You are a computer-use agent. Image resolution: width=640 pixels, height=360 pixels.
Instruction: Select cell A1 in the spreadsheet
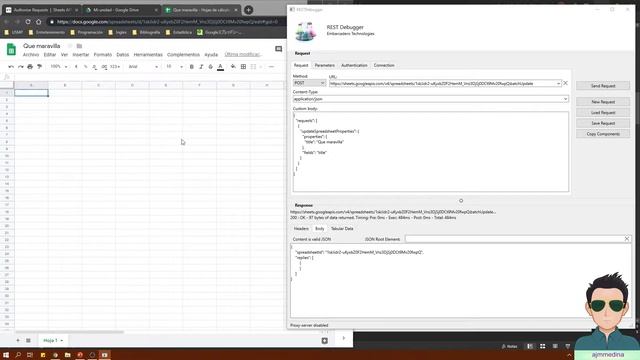point(31,93)
